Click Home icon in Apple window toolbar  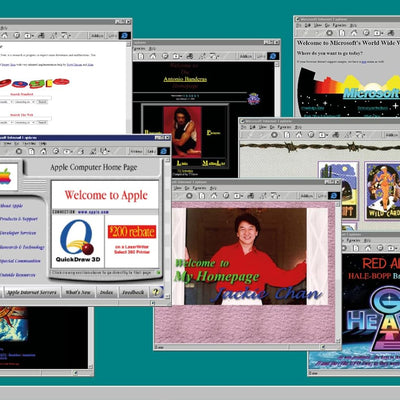point(43,151)
